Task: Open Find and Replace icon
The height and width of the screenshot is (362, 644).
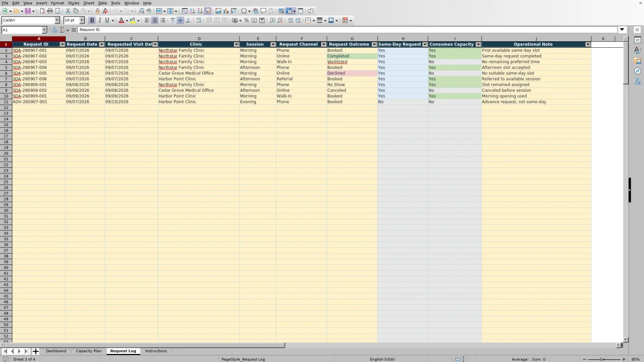Action: (x=141, y=11)
